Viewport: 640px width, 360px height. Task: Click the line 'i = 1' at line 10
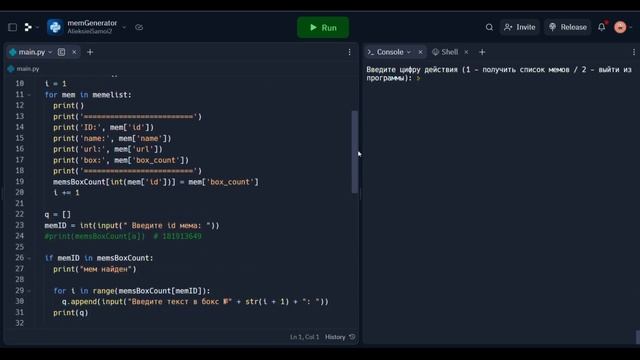(56, 84)
